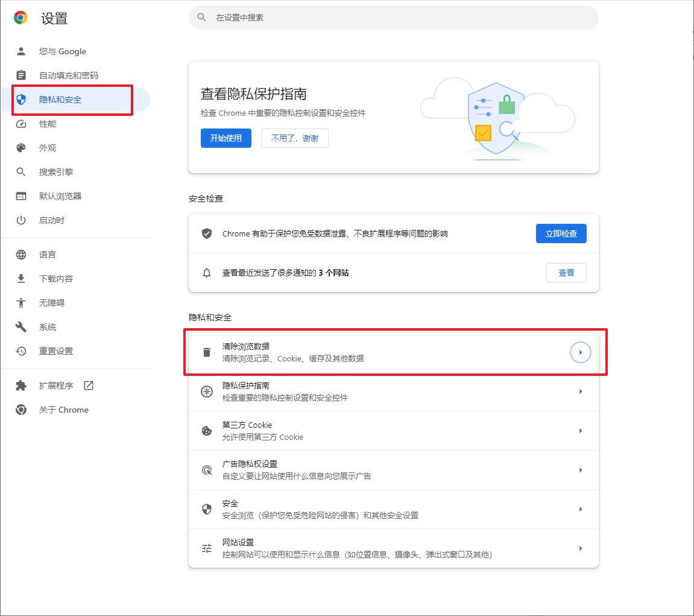This screenshot has height=616, width=694.
Task: Open 外观 settings
Action: tap(75, 148)
